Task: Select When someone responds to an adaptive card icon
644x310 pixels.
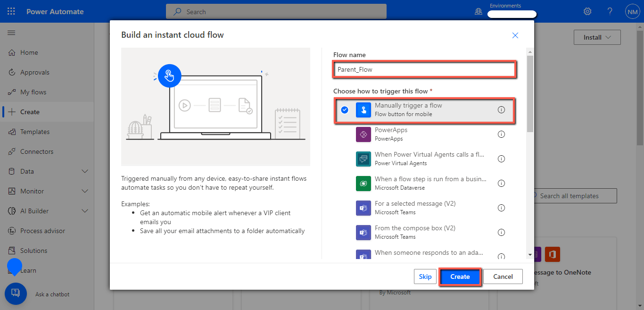Action: 363,254
